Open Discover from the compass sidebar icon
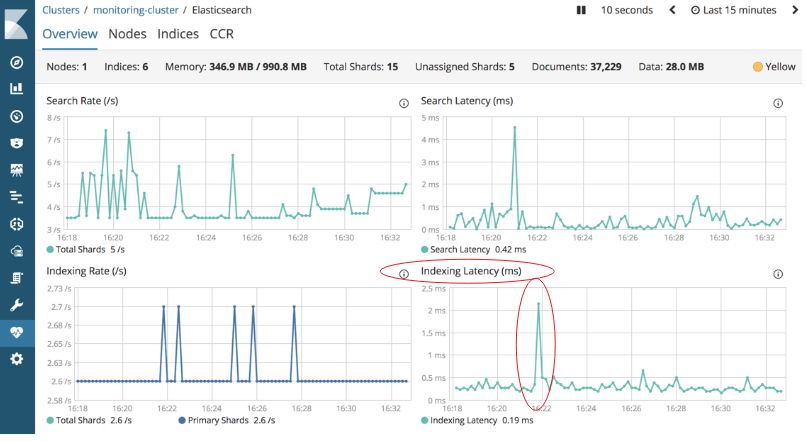Screen dimensions: 806x441 click(x=16, y=62)
